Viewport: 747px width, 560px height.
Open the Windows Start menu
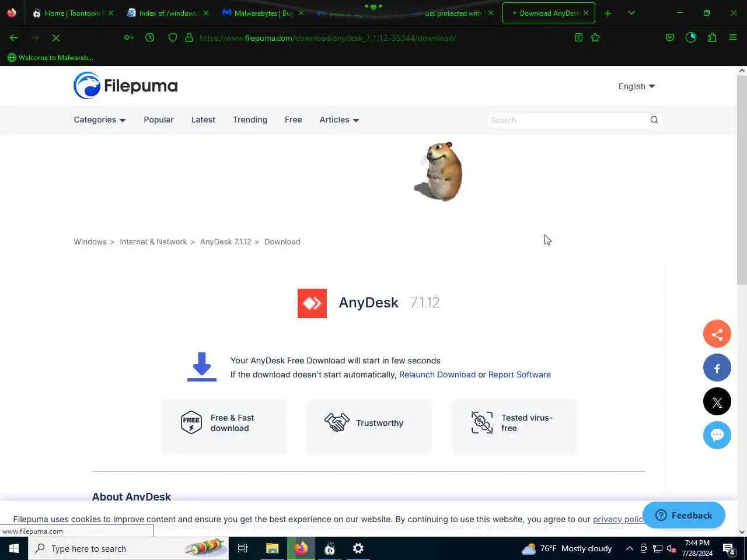(14, 548)
